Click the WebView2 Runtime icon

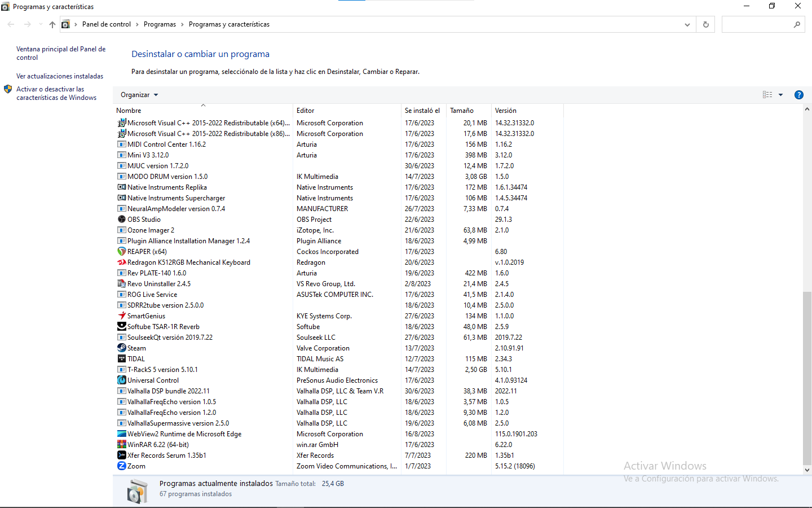click(121, 434)
